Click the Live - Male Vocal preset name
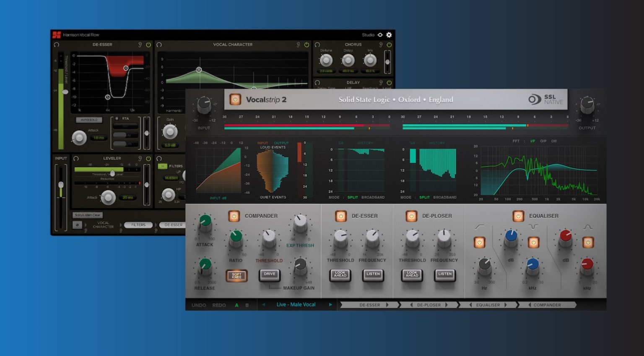 click(296, 305)
